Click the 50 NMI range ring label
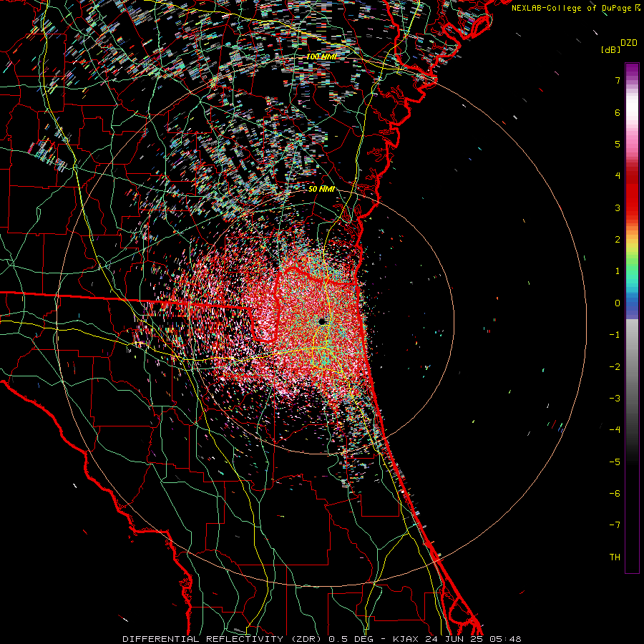The width and height of the screenshot is (644, 644). click(321, 189)
